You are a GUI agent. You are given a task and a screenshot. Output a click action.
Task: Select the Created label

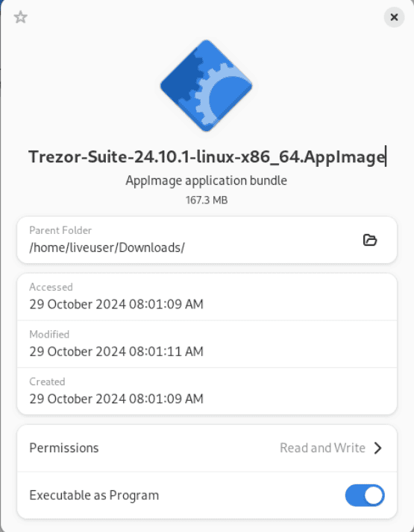pyautogui.click(x=47, y=381)
